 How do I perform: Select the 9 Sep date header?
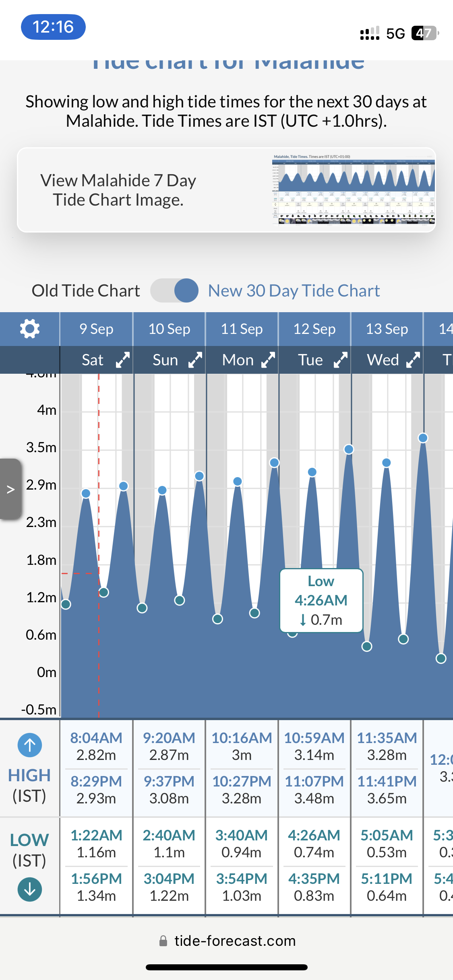click(96, 329)
